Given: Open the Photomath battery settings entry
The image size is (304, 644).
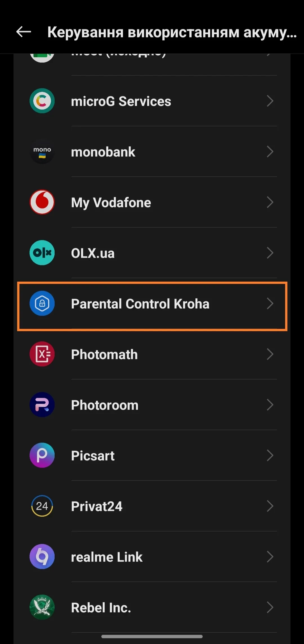Looking at the screenshot, I should click(104, 354).
